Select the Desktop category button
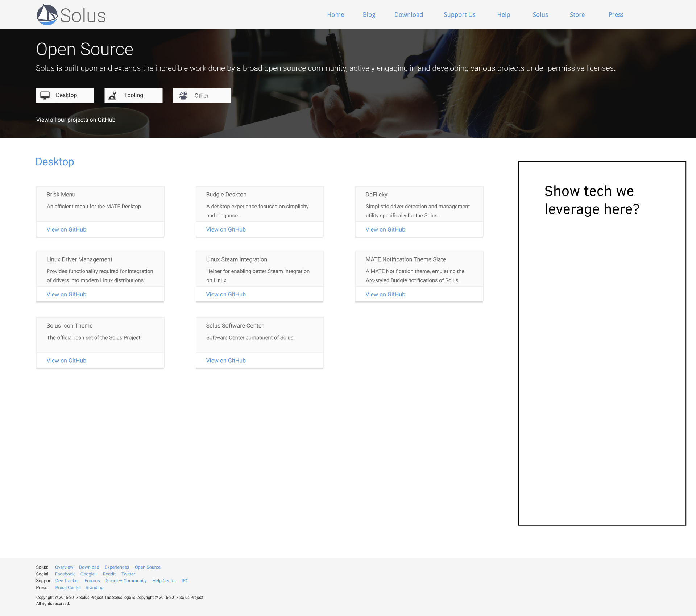Screen dimensions: 696x616 [x=65, y=95]
